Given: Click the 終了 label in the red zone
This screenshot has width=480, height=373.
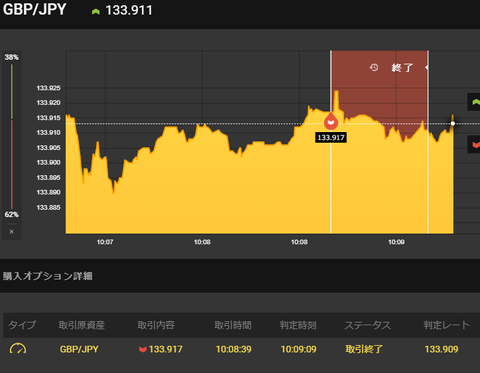Looking at the screenshot, I should pos(402,68).
